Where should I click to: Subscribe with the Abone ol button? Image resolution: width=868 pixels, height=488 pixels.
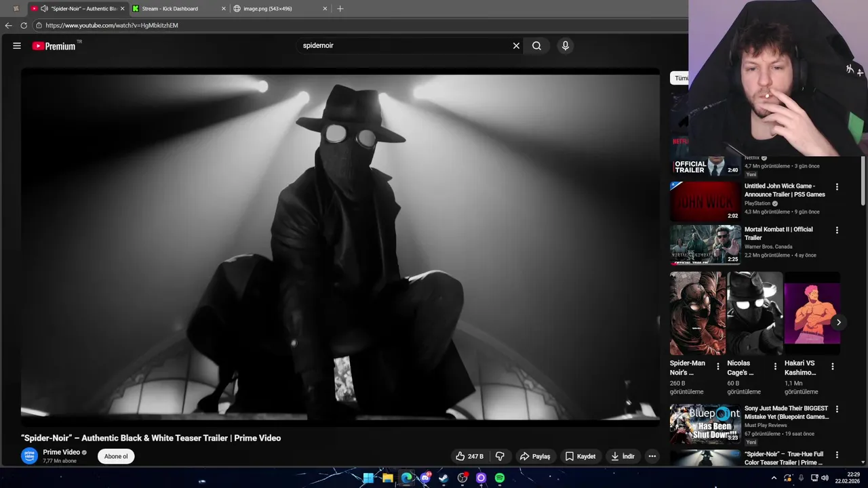click(x=116, y=456)
